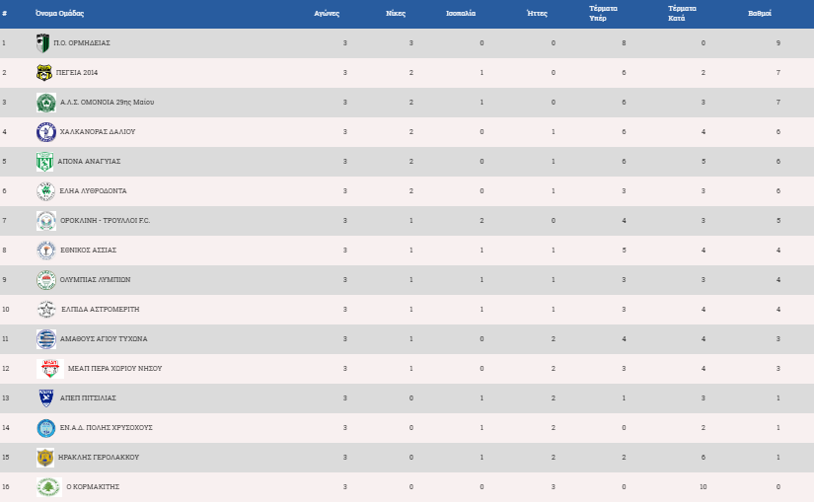Open the ΟΡΟΚΛΙΝΗ - ΤΡΟΥΛΛΟΙ F.C. team link

coord(105,221)
